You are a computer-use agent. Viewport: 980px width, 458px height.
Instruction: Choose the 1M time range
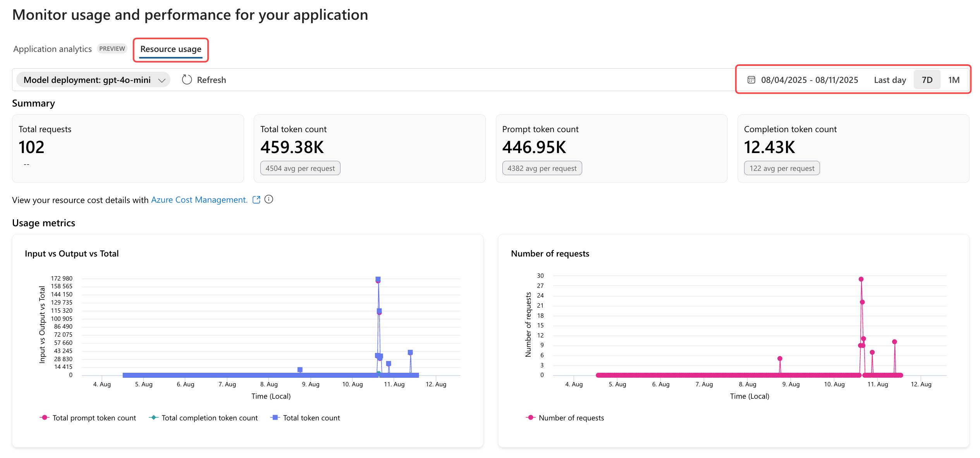click(x=953, y=80)
